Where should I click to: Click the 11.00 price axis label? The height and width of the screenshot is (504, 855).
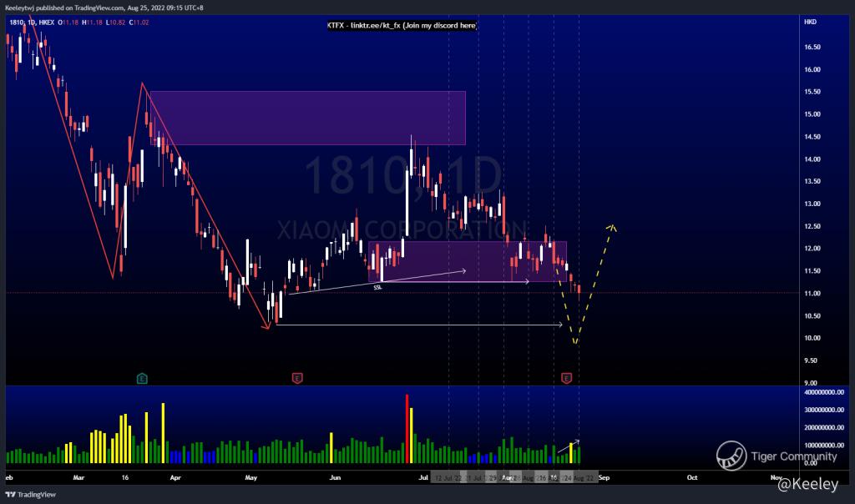click(x=812, y=293)
